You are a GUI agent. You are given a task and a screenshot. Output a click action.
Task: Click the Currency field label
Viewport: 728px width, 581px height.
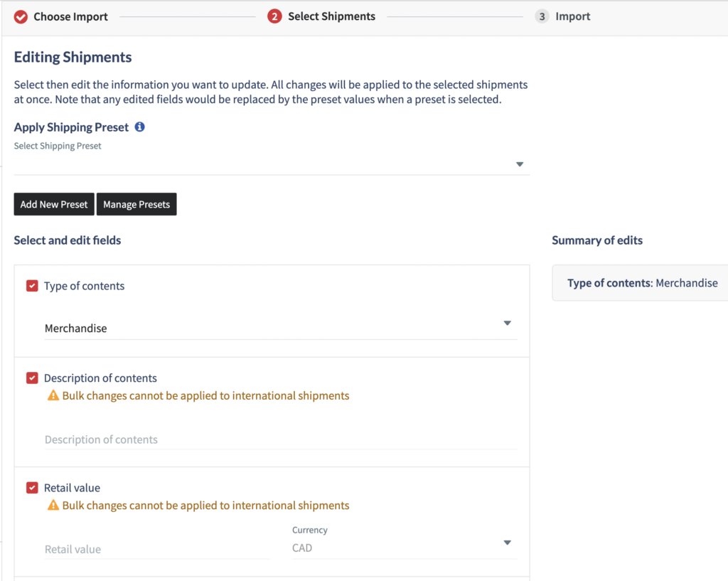click(310, 530)
